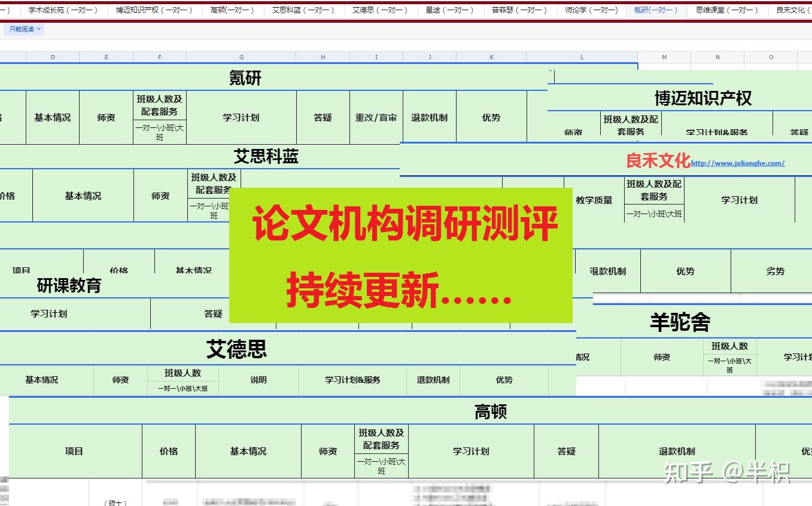812x506 pixels.
Task: Select column K header
Action: pyautogui.click(x=492, y=57)
